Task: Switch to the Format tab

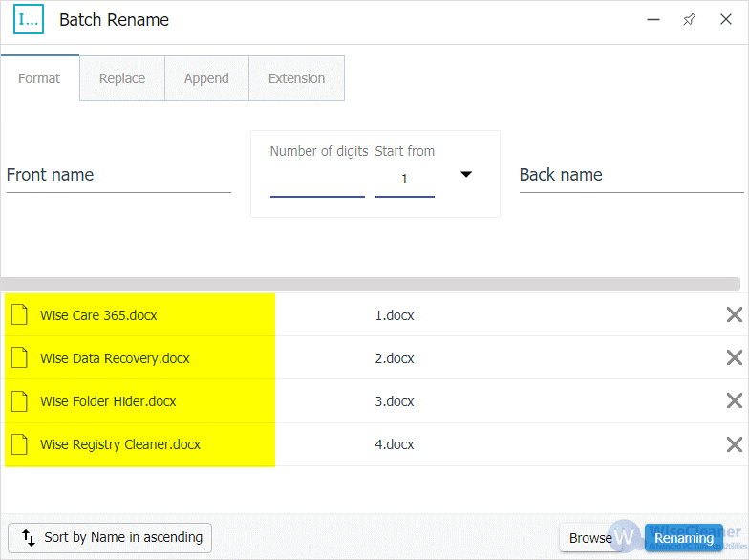Action: click(39, 78)
